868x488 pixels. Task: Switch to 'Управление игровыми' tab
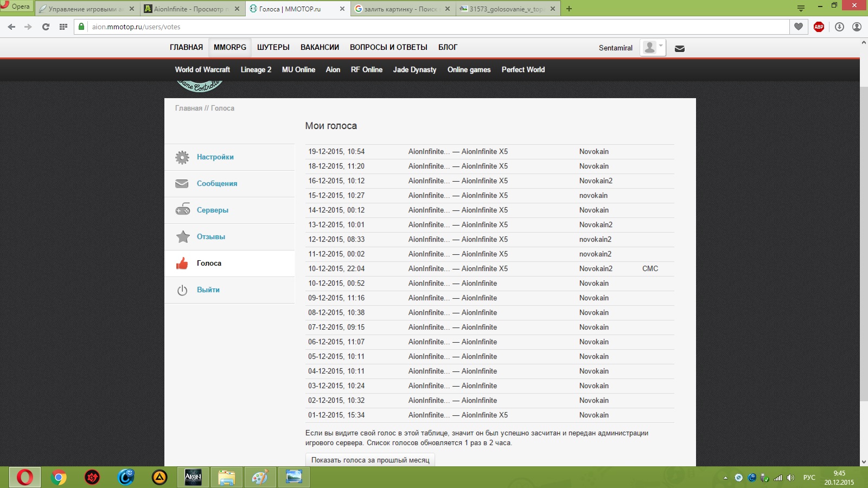tap(86, 9)
